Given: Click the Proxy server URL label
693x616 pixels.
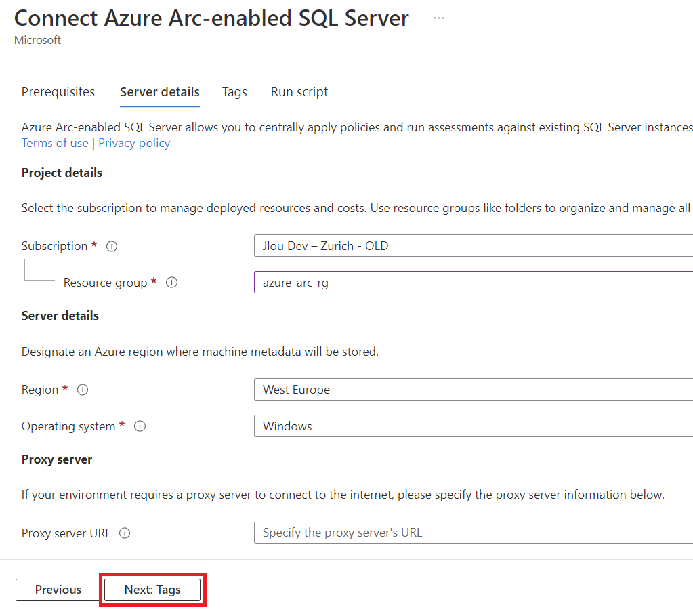Looking at the screenshot, I should click(66, 533).
